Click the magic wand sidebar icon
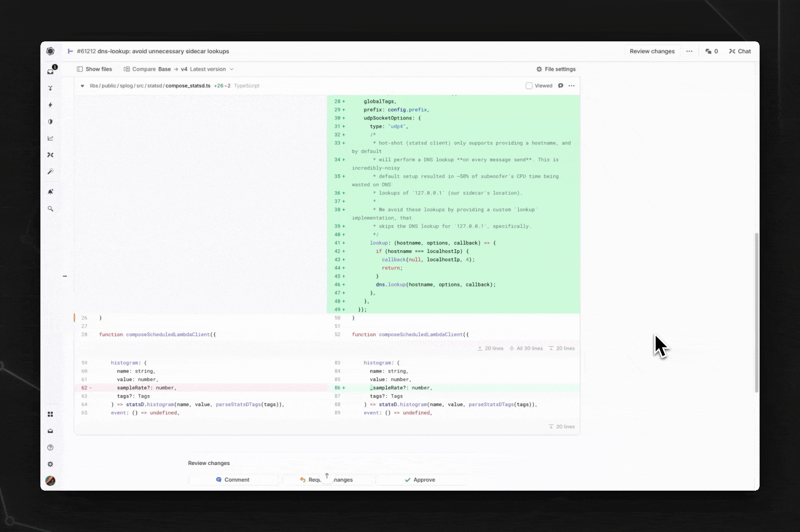The height and width of the screenshot is (532, 800). (x=50, y=171)
